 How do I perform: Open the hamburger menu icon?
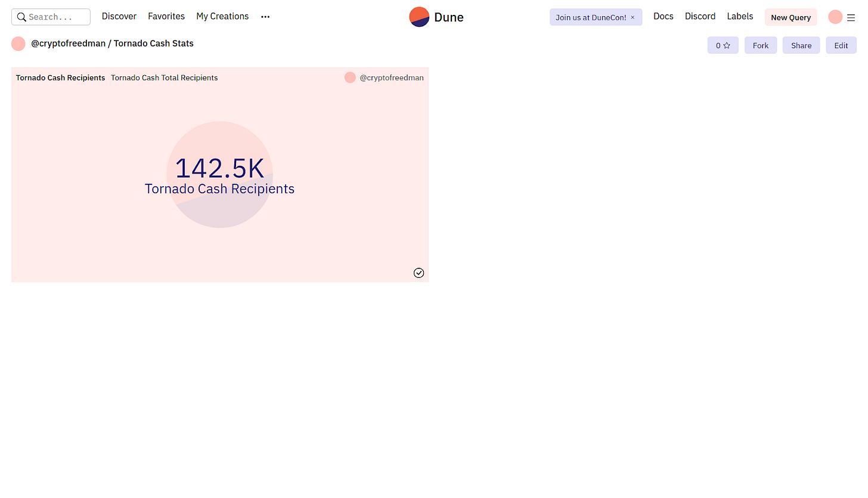coord(851,17)
